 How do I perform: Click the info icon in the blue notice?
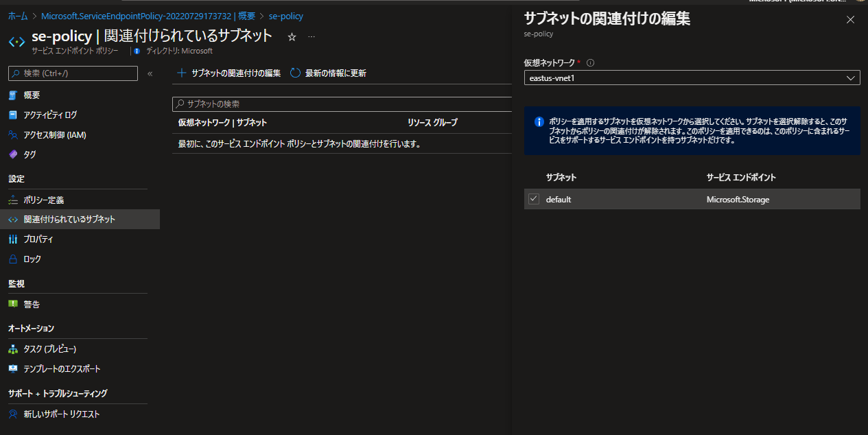point(539,121)
